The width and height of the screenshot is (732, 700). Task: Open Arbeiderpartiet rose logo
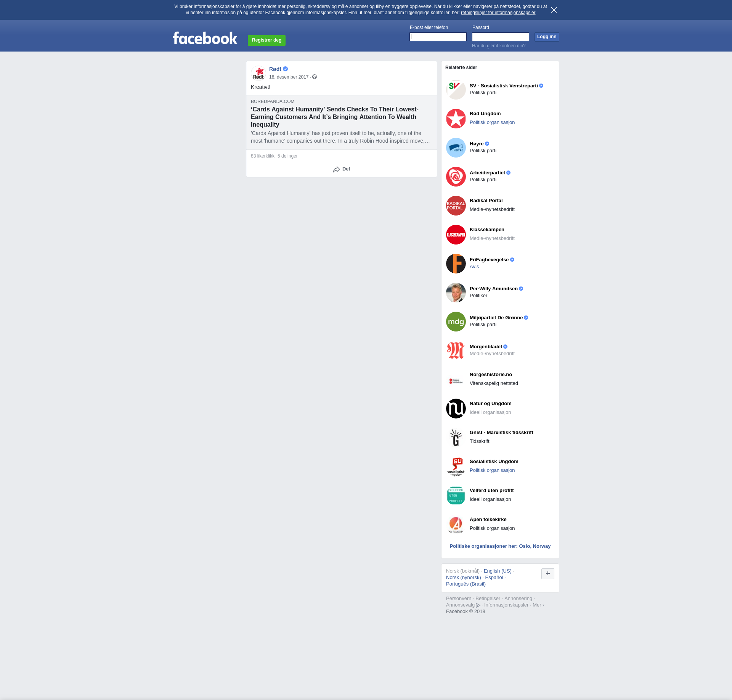click(456, 177)
